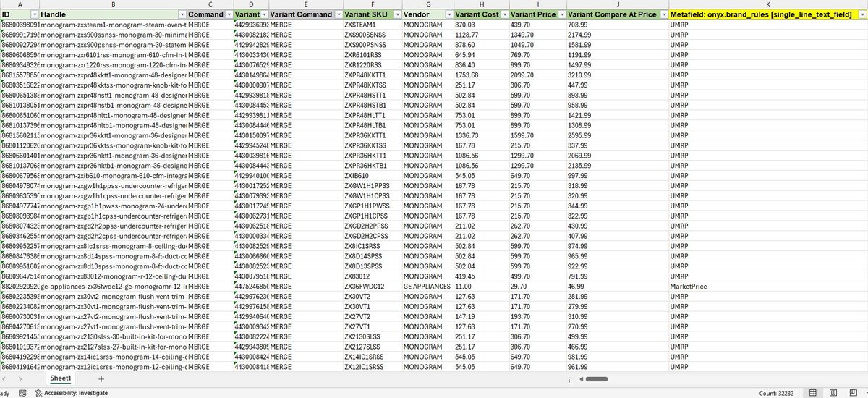Viewport: 868px width, 398px height.
Task: Click Accessibility: Investigate in status bar
Action: [x=75, y=392]
